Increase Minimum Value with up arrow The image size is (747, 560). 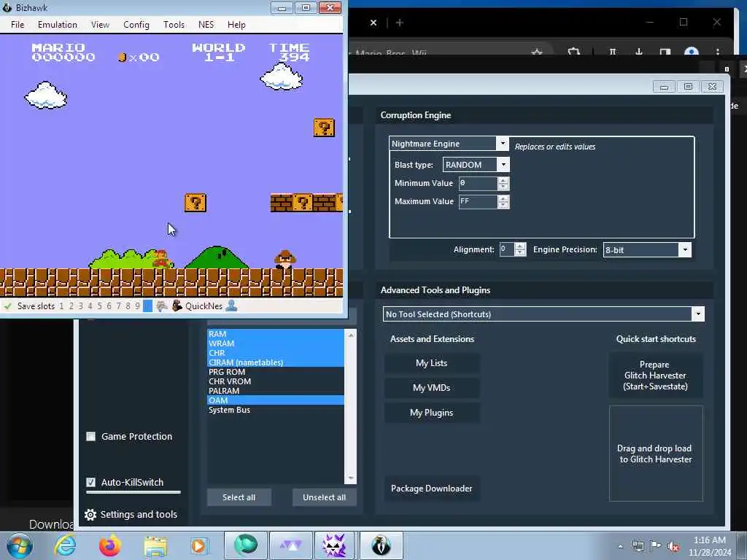pos(503,181)
